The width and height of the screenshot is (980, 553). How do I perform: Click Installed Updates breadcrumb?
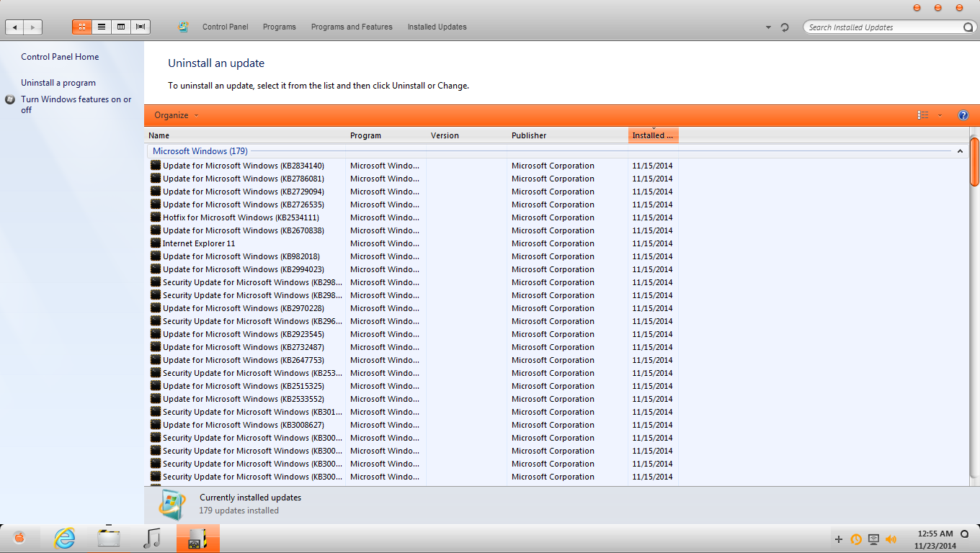[437, 27]
